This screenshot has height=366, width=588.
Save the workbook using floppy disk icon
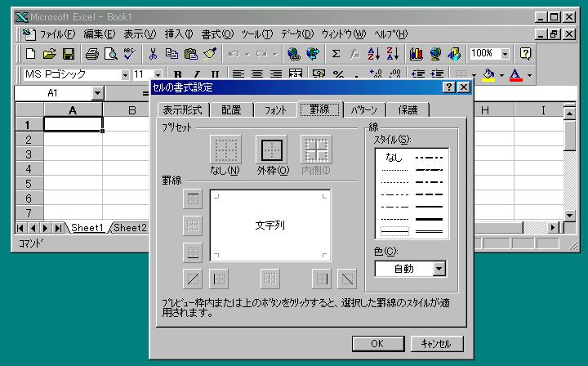pos(69,54)
